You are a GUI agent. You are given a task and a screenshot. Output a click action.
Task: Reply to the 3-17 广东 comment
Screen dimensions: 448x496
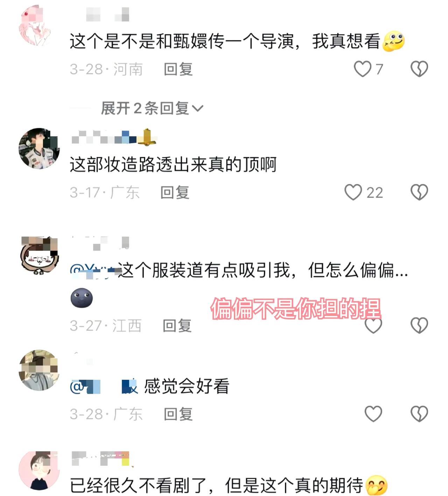[x=175, y=193]
